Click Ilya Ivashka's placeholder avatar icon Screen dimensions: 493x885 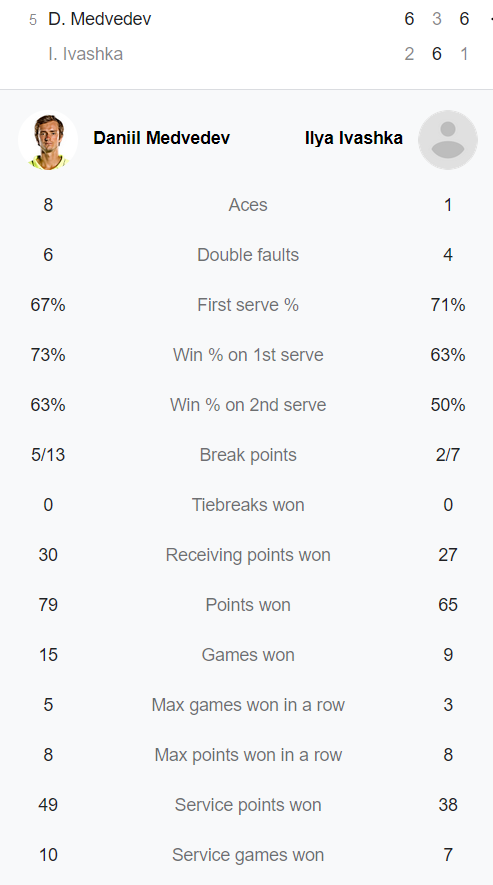coord(448,140)
